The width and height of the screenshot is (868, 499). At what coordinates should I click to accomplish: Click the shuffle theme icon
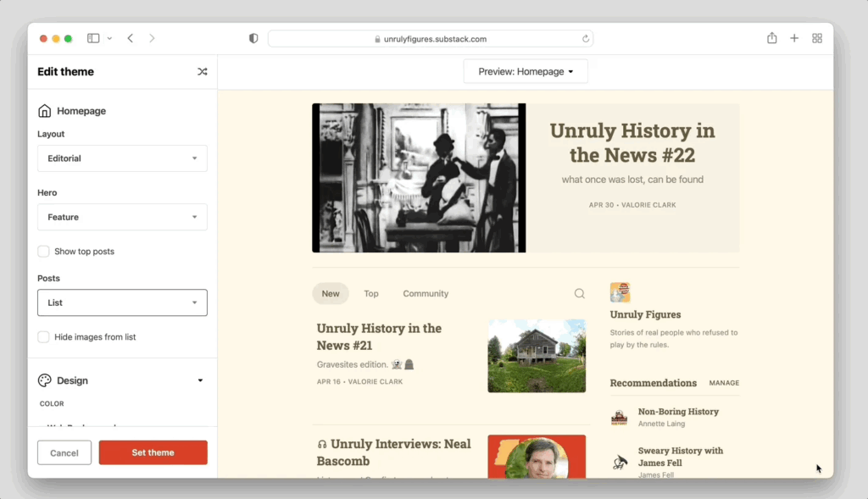coord(202,72)
